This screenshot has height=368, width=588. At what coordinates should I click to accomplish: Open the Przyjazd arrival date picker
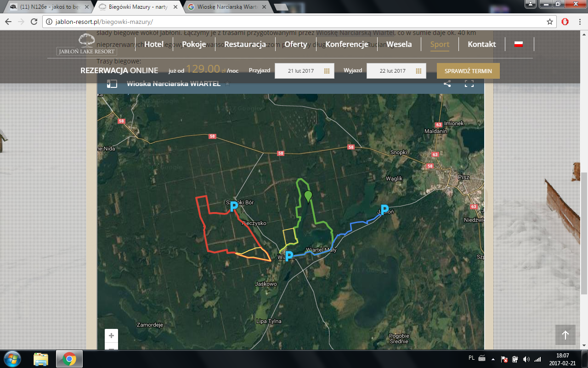tap(304, 71)
